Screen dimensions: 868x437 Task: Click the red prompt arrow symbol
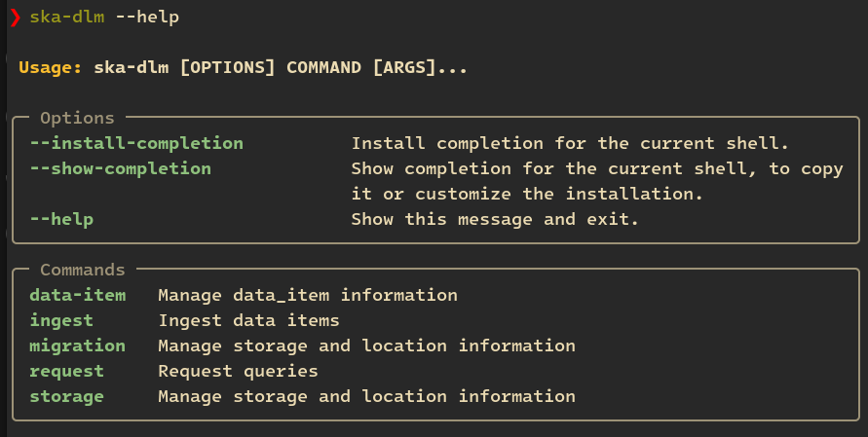coord(15,18)
